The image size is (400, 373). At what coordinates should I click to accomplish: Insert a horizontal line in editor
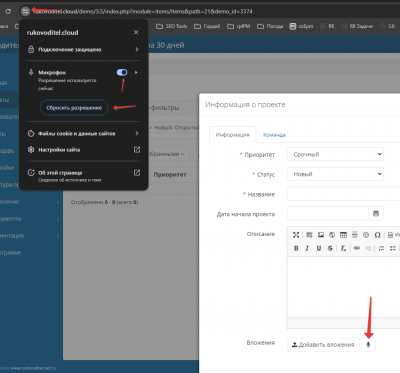click(355, 235)
